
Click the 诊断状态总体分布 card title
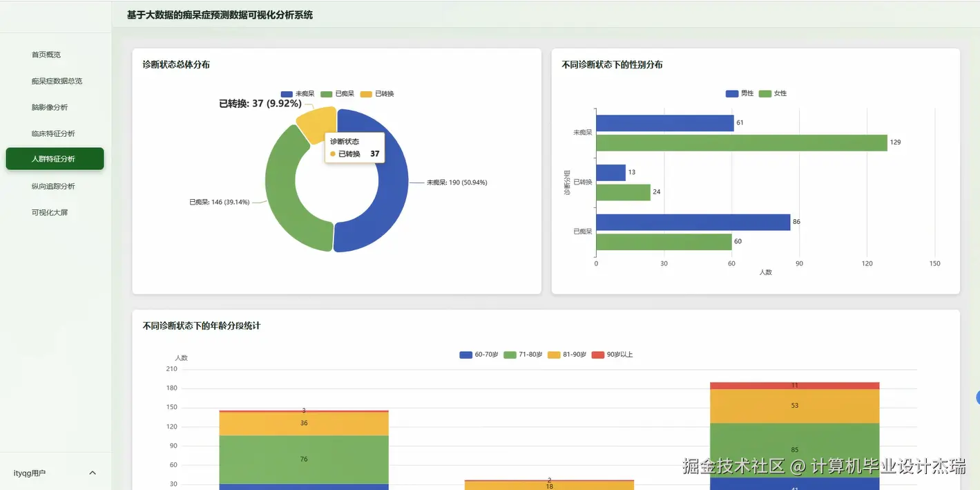point(176,65)
